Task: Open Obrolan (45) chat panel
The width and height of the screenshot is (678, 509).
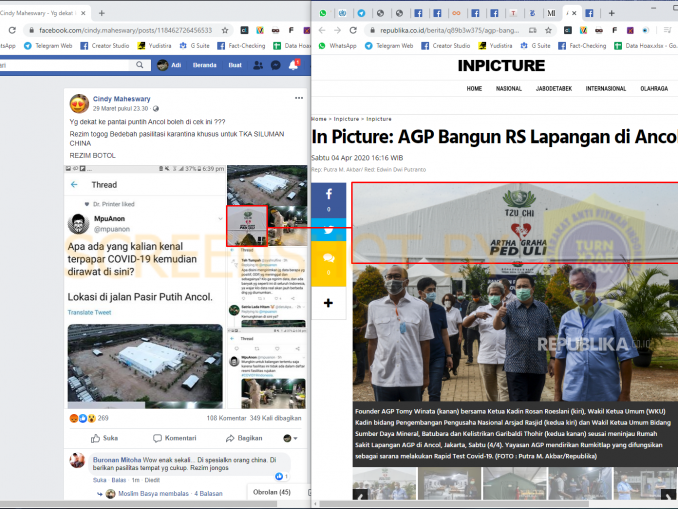Action: pos(272,492)
